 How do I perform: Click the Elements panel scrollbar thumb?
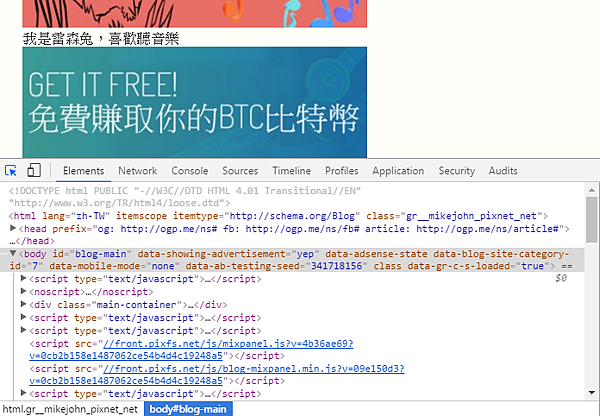point(592,219)
